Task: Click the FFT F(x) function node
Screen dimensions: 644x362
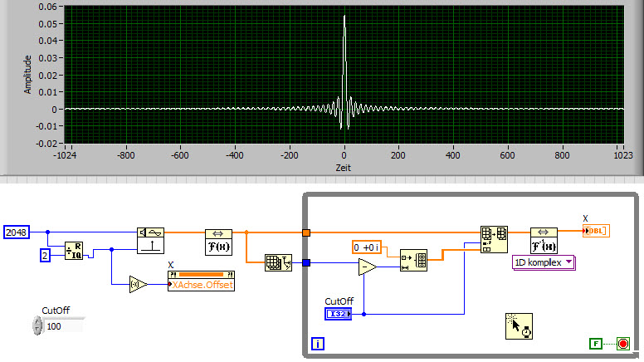Action: 218,242
